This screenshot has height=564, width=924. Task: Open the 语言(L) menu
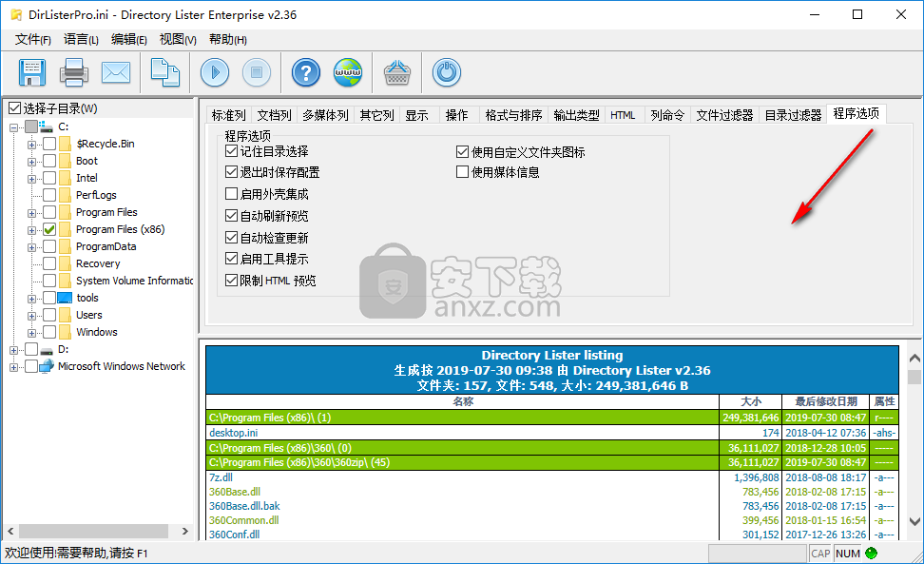point(81,40)
